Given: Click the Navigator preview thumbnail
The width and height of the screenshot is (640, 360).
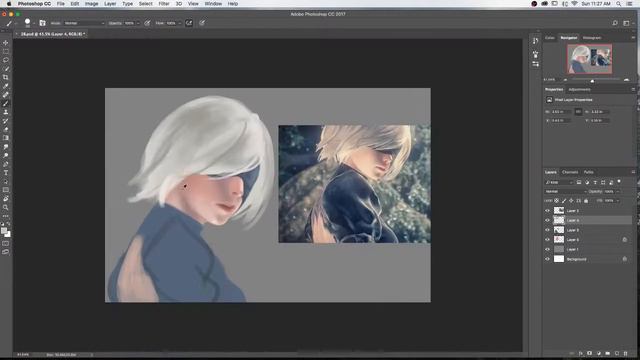Looking at the screenshot, I should tap(589, 59).
